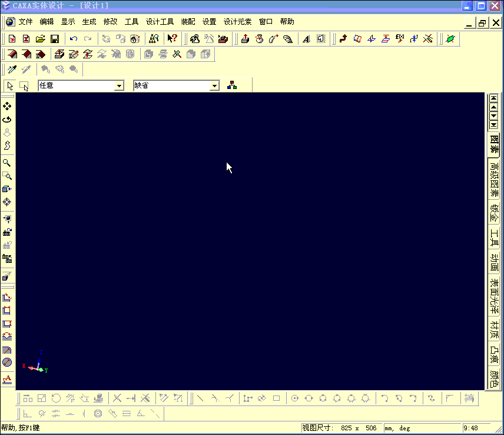504x435 pixels.
Task: Click the extrude feature icon
Action: pyautogui.click(x=246, y=39)
